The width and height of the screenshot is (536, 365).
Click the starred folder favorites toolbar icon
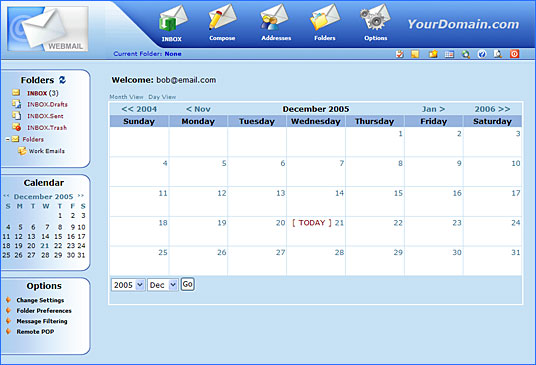433,54
